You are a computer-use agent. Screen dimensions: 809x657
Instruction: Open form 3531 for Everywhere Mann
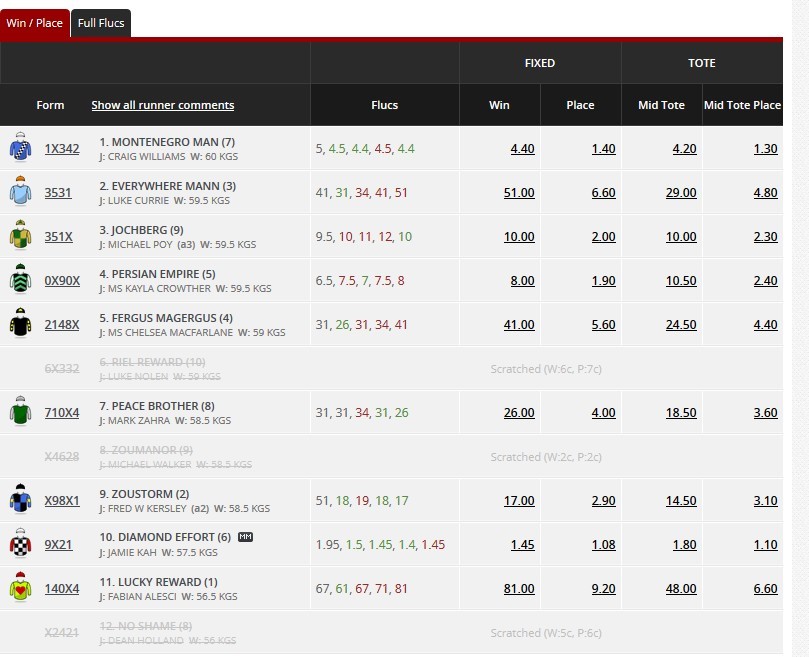pyautogui.click(x=58, y=193)
